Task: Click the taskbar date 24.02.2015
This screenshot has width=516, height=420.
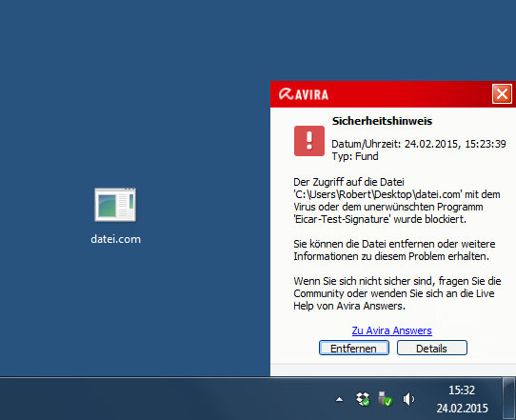Action: pos(462,409)
